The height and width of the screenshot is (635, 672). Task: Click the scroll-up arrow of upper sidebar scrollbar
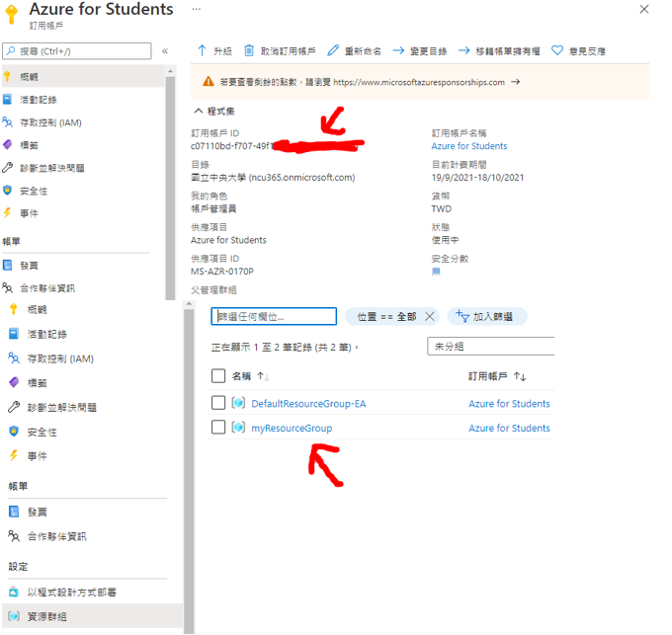170,71
